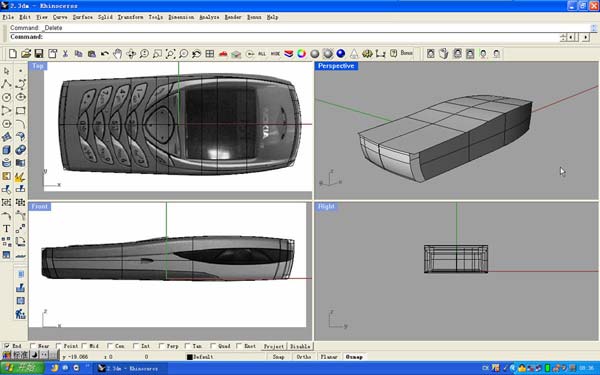The width and height of the screenshot is (600, 375).
Task: Enable the Cen osnap checkbox
Action: [x=110, y=346]
